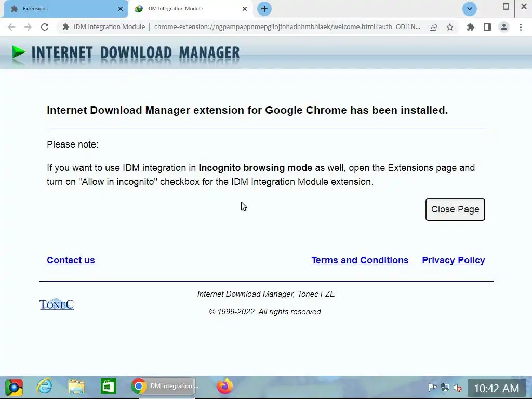Open Chrome's three-dot menu

[521, 27]
